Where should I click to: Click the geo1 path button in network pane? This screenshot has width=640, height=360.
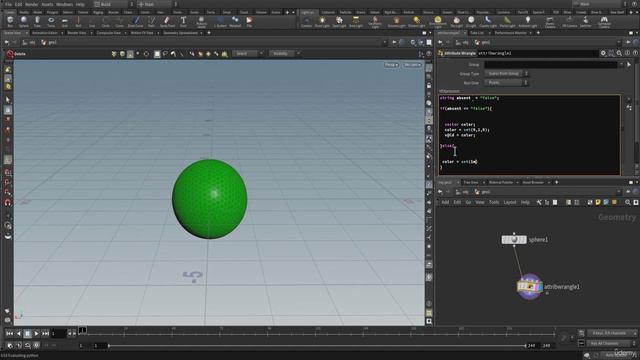482,192
